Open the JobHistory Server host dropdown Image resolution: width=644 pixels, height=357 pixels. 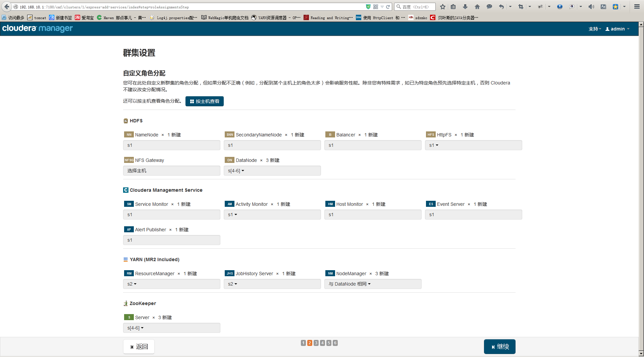[x=272, y=284]
